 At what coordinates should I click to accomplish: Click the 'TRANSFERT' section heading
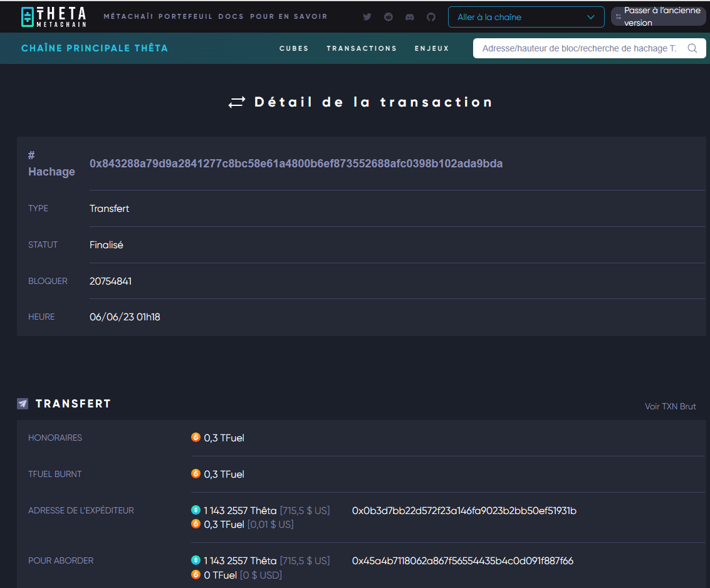coord(73,404)
